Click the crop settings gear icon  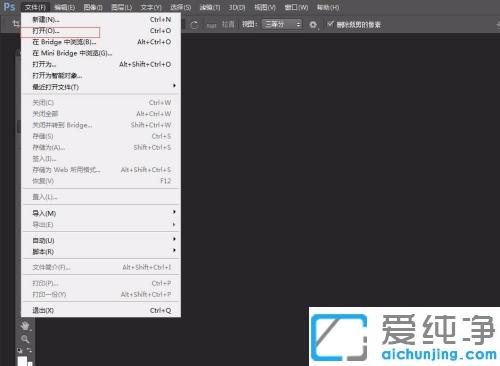313,24
